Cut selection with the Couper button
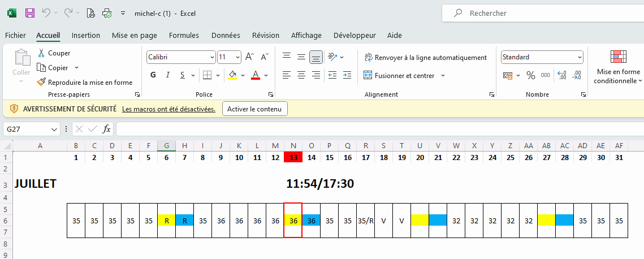Image resolution: width=644 pixels, height=259 pixels. point(54,53)
